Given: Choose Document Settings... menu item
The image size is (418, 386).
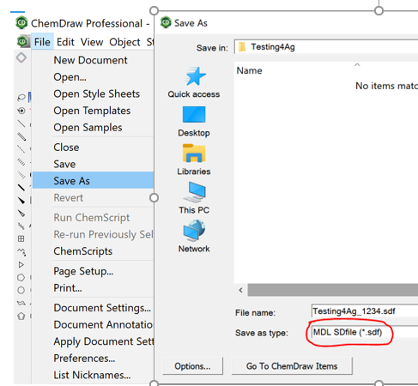Looking at the screenshot, I should 93,308.
